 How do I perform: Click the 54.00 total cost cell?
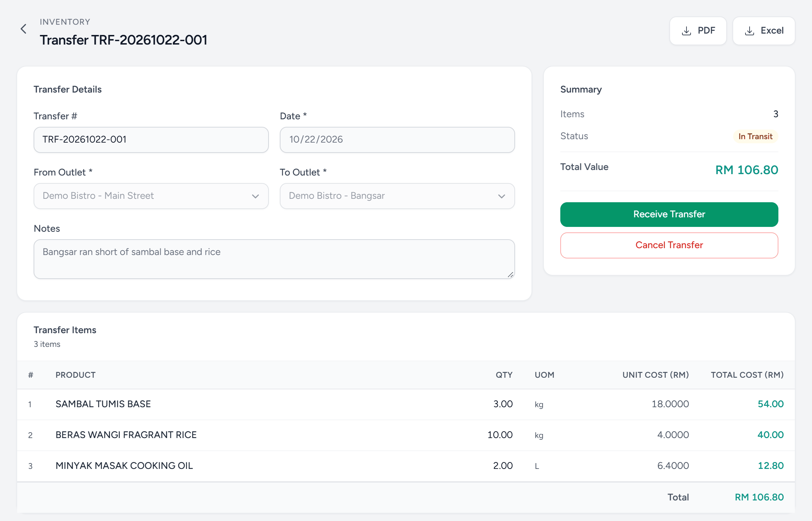(771, 404)
